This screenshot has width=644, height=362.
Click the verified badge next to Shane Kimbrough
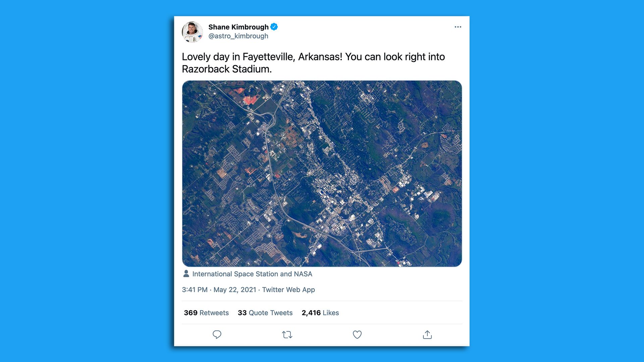[274, 27]
